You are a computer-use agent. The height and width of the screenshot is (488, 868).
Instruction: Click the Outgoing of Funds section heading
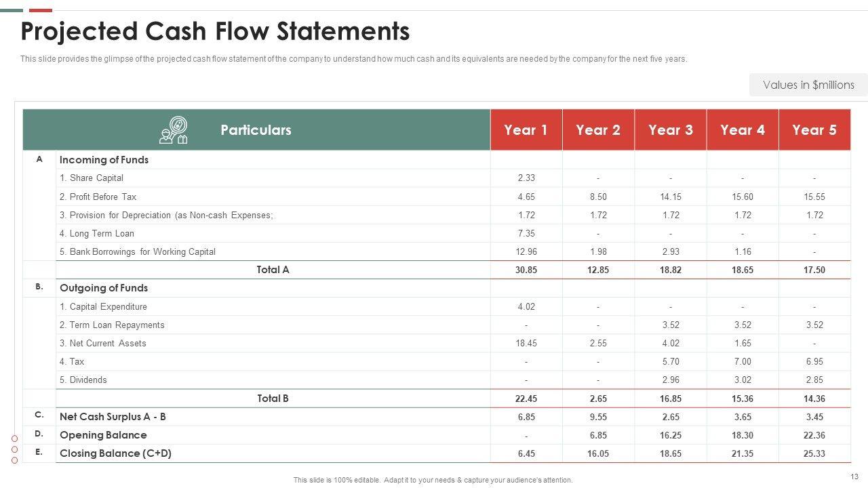pyautogui.click(x=104, y=288)
